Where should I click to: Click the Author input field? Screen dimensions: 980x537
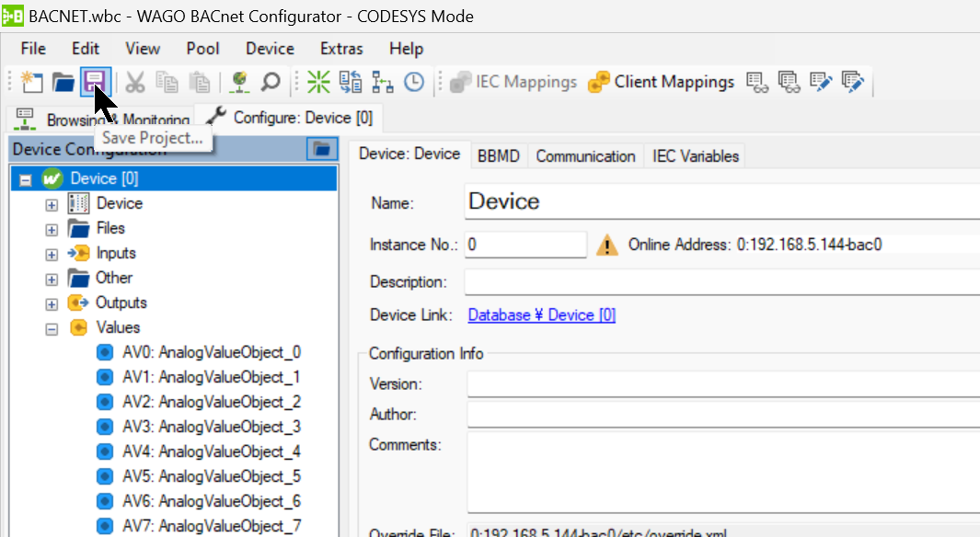(x=724, y=415)
